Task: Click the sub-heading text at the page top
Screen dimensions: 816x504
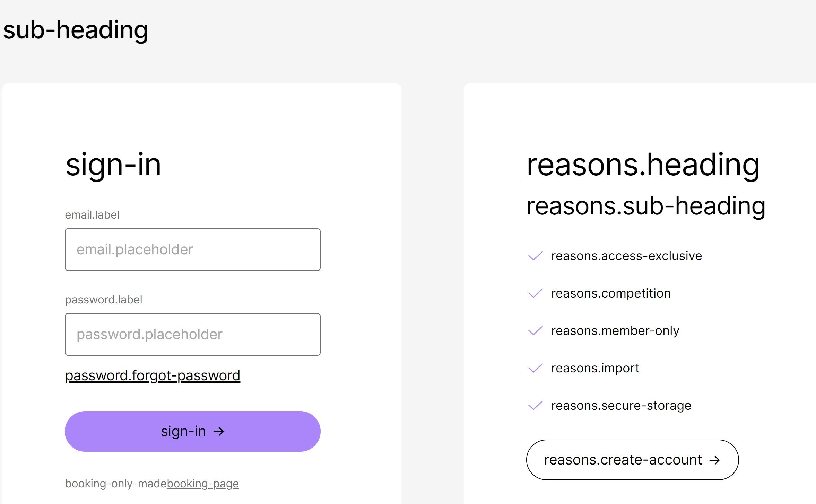Action: click(x=76, y=30)
